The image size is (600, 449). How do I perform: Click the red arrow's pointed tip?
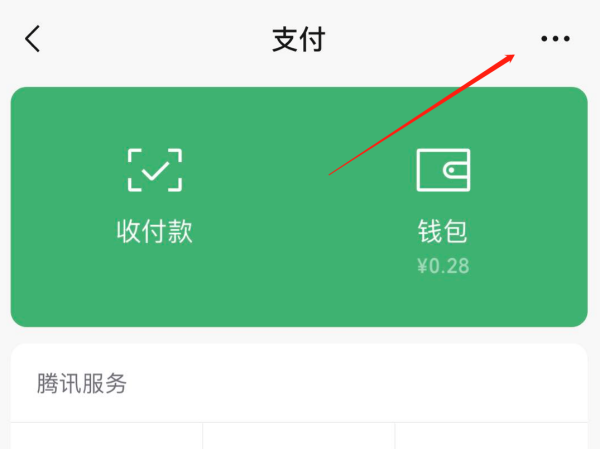tap(512, 56)
